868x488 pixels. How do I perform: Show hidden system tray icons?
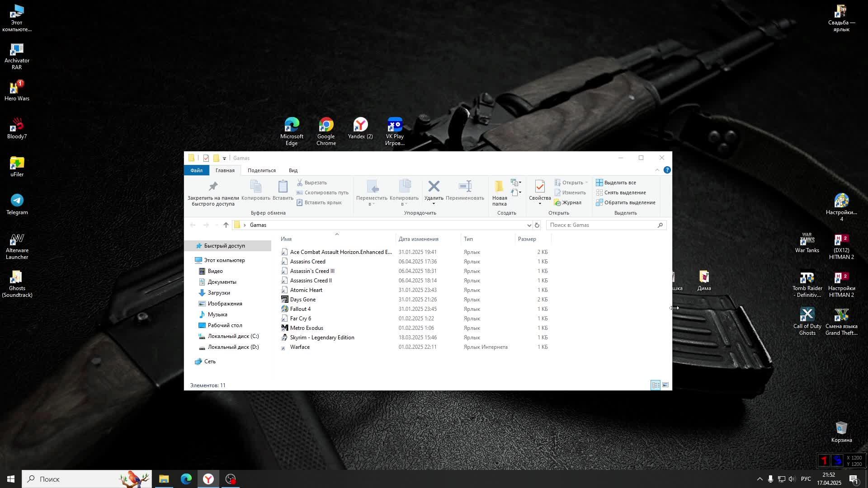pyautogui.click(x=759, y=479)
